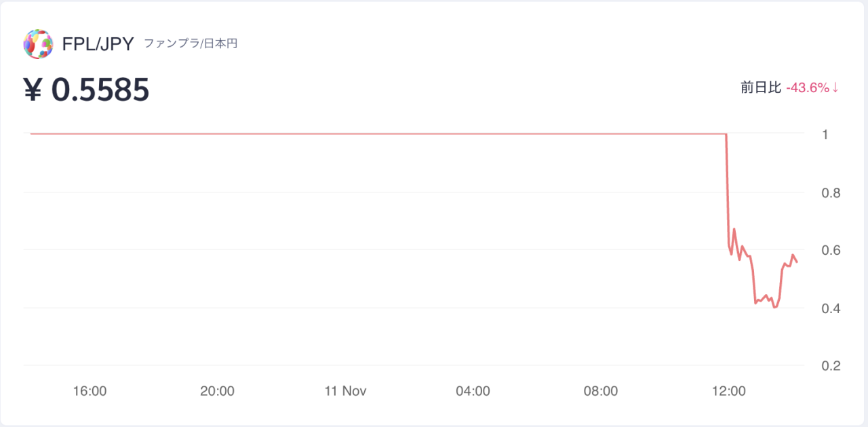Click the 12:00 time axis label

click(729, 391)
